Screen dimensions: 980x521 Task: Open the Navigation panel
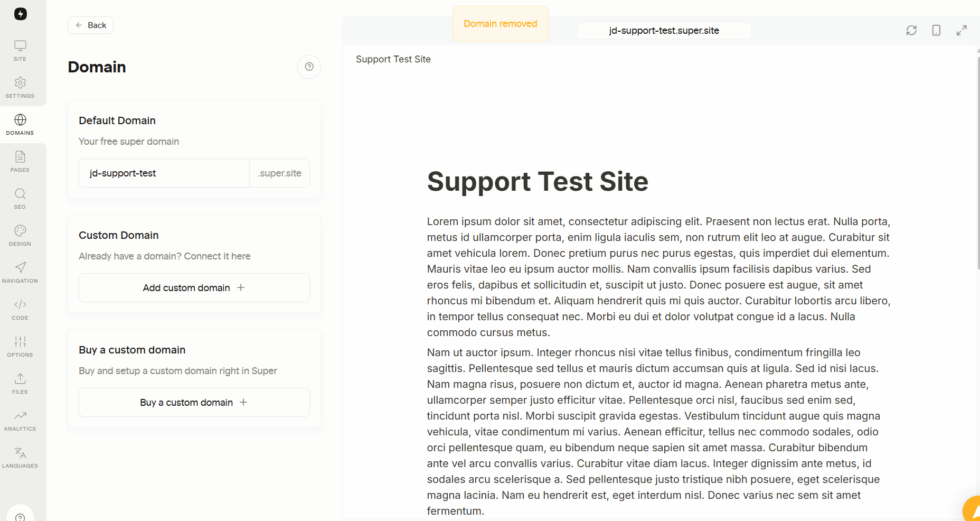tap(20, 273)
